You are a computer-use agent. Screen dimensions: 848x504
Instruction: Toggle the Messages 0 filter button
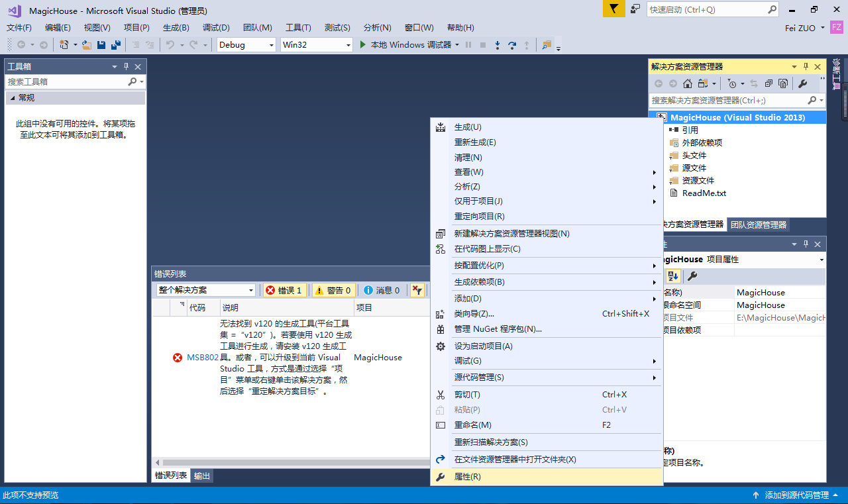(x=382, y=290)
